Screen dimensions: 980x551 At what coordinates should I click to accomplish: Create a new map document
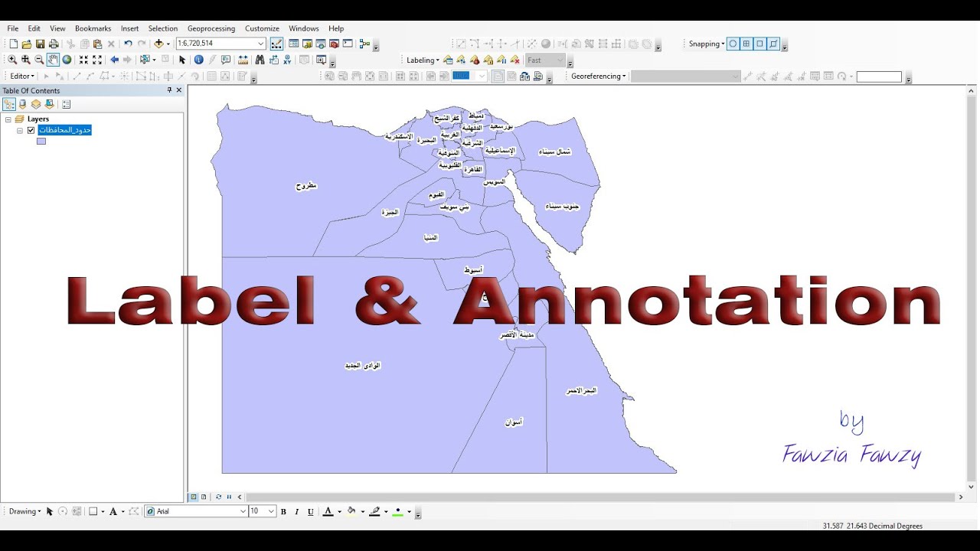coord(13,44)
